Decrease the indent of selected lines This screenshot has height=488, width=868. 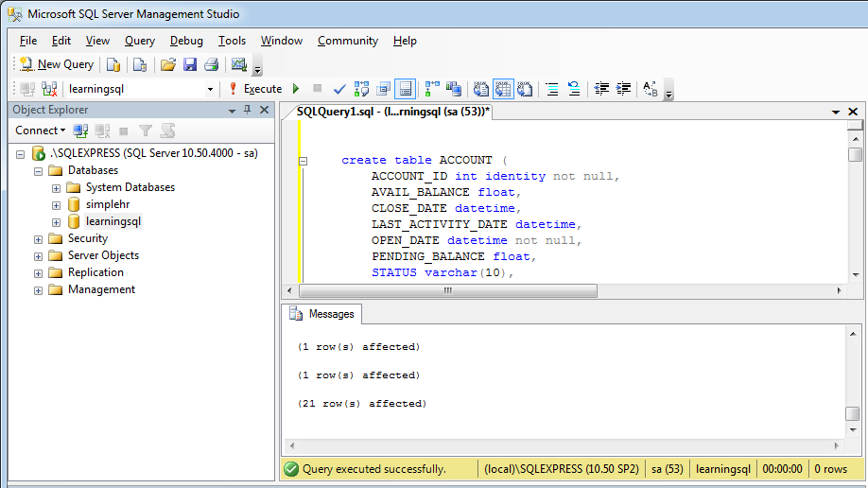tap(601, 89)
